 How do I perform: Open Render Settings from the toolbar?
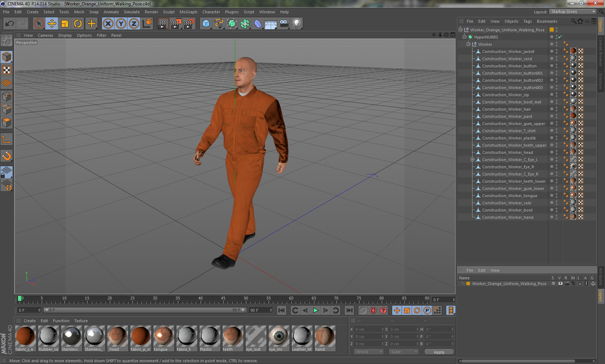pyautogui.click(x=189, y=23)
